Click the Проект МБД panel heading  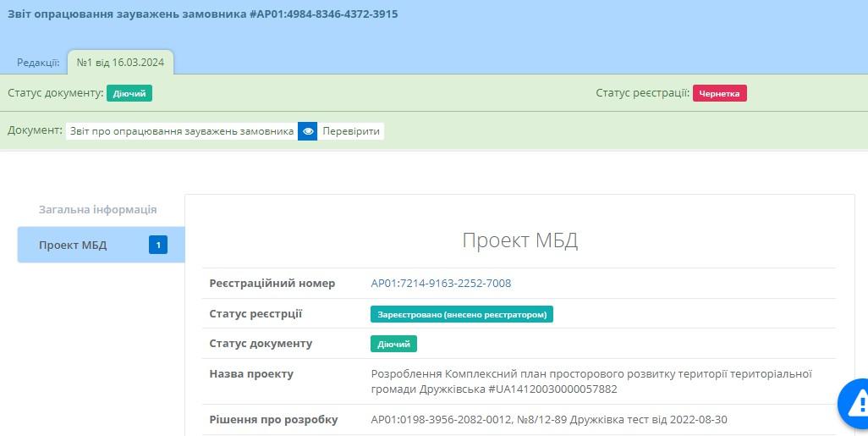(519, 240)
